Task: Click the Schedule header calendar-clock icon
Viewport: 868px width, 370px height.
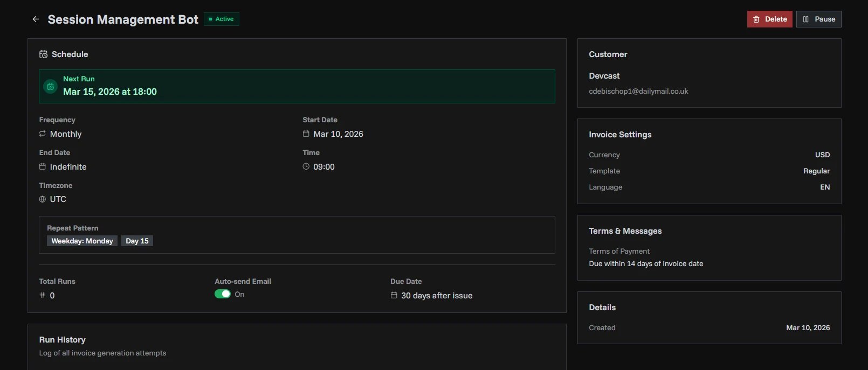Action: (x=44, y=54)
